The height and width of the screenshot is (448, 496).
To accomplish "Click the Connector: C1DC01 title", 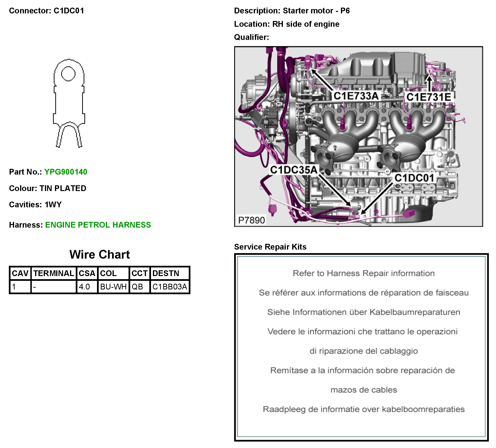I will click(47, 11).
